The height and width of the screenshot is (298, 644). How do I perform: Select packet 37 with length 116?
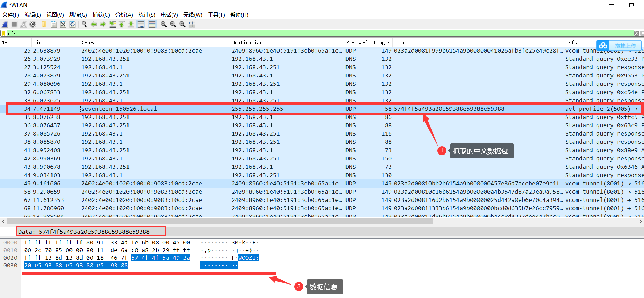tap(322, 134)
